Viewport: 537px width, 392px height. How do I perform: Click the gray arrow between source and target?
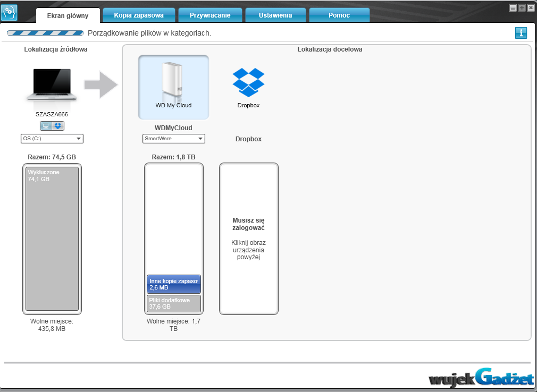point(101,83)
